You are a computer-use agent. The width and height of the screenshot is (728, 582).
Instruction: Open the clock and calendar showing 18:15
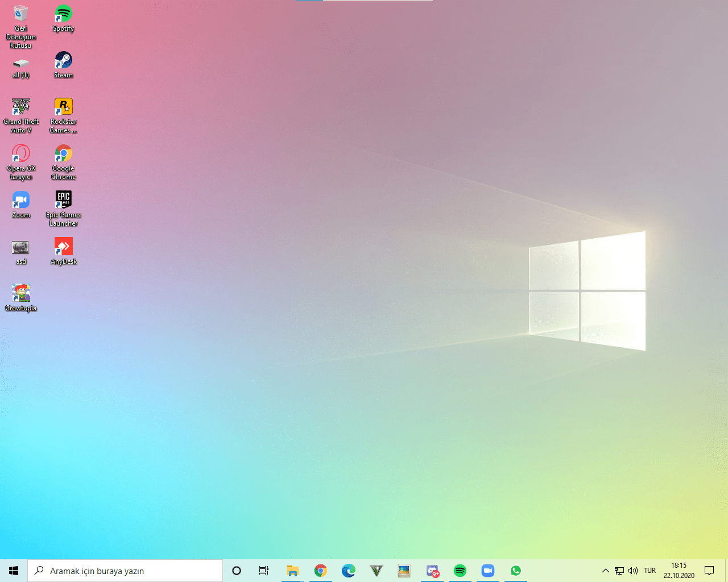tap(679, 571)
